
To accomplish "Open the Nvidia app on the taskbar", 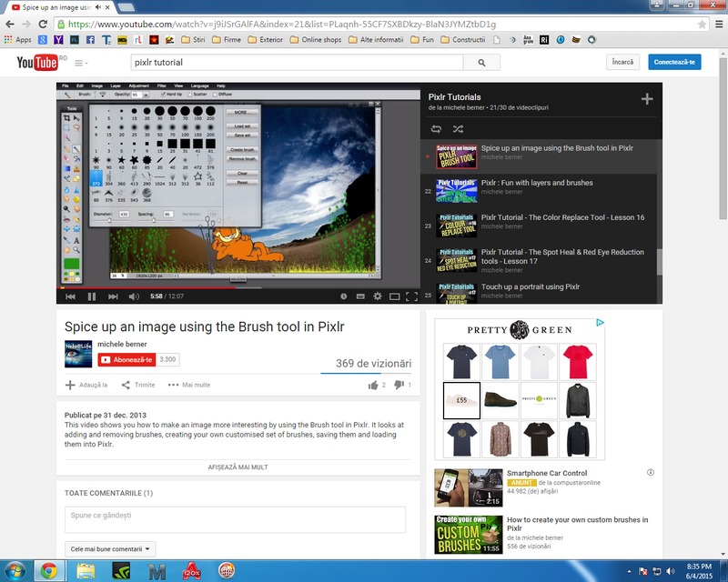I will (x=121, y=571).
